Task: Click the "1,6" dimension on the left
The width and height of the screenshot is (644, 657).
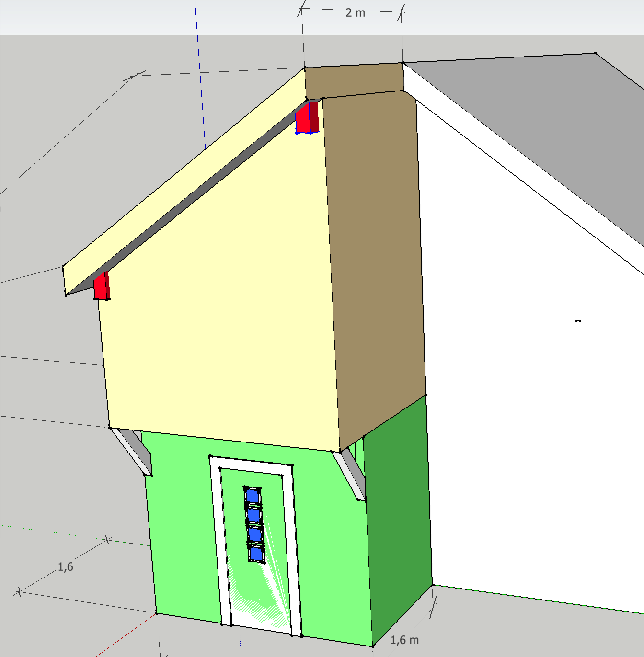Action: coord(66,567)
